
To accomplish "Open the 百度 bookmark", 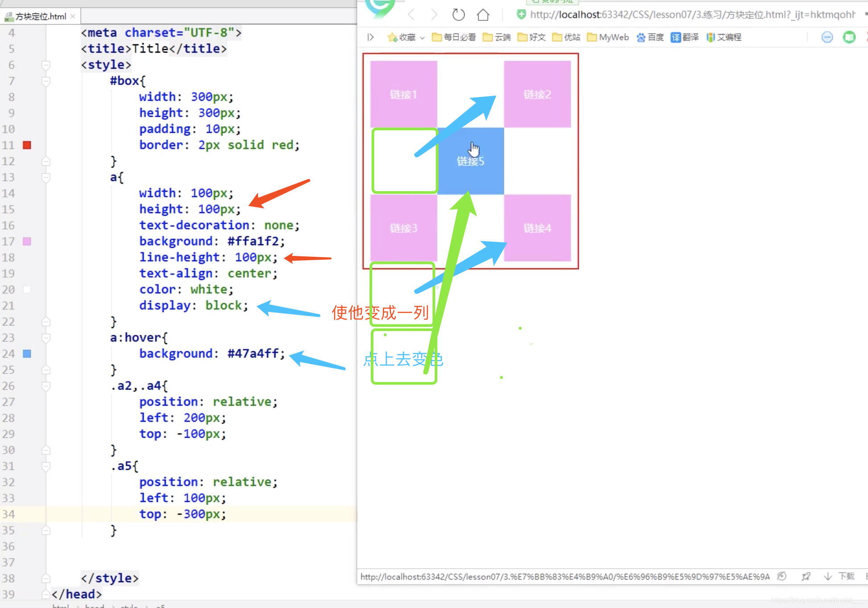I will click(x=650, y=37).
